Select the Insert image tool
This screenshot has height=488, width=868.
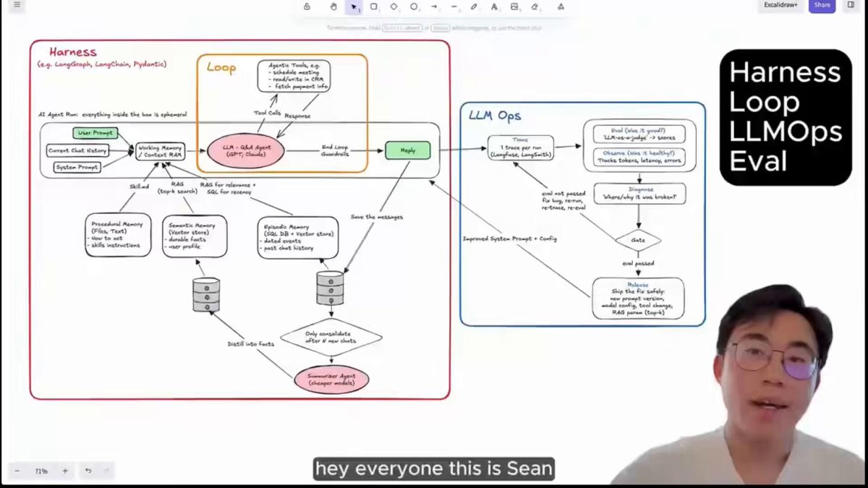[x=514, y=7]
